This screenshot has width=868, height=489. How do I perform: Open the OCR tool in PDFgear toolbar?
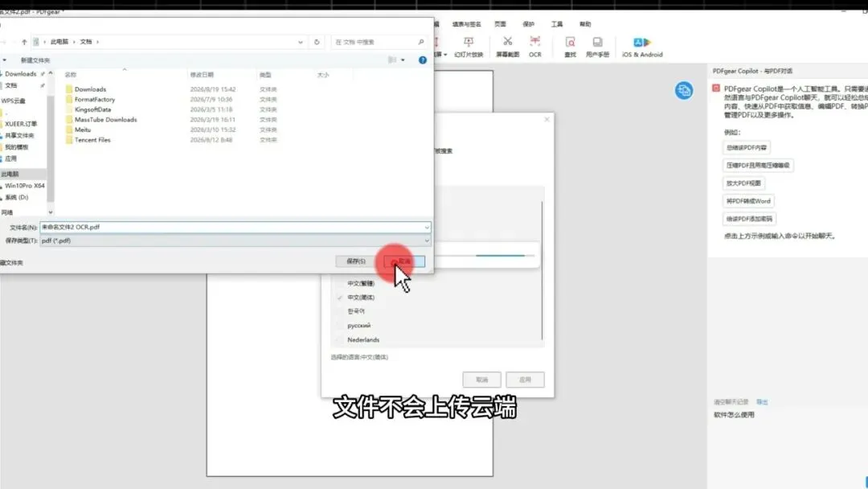534,47
